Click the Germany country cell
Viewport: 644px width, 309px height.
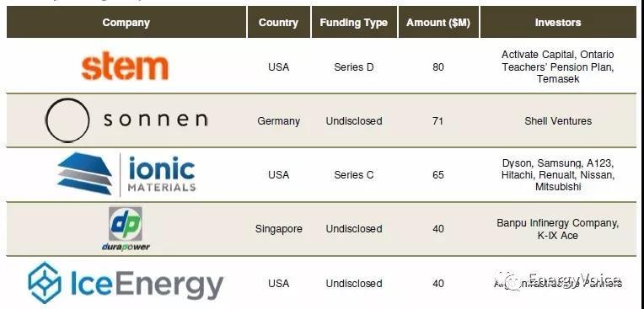(278, 121)
